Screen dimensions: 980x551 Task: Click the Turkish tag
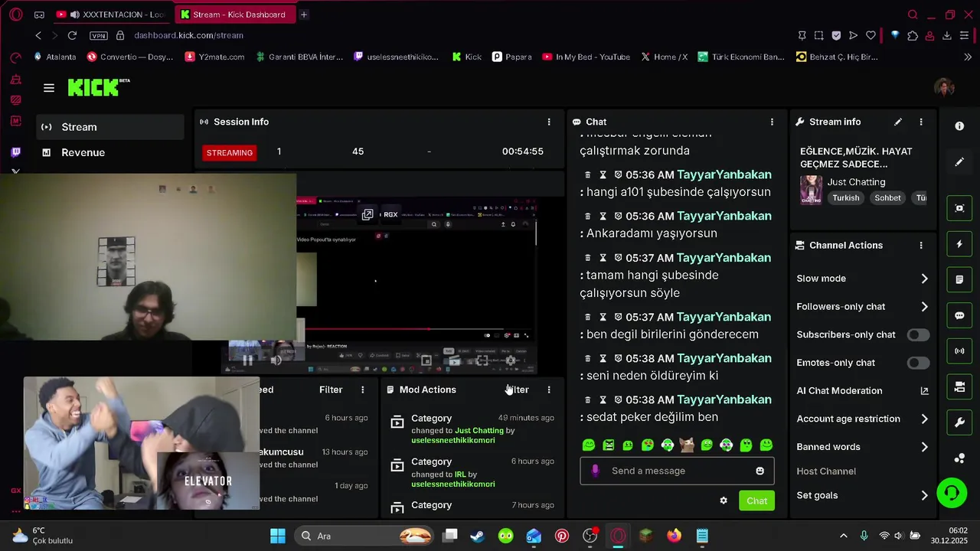point(846,197)
